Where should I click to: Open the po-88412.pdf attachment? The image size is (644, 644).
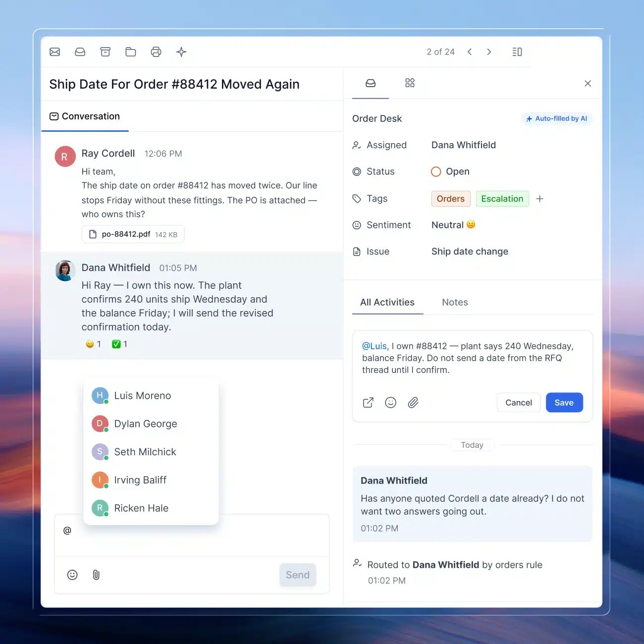pyautogui.click(x=133, y=234)
